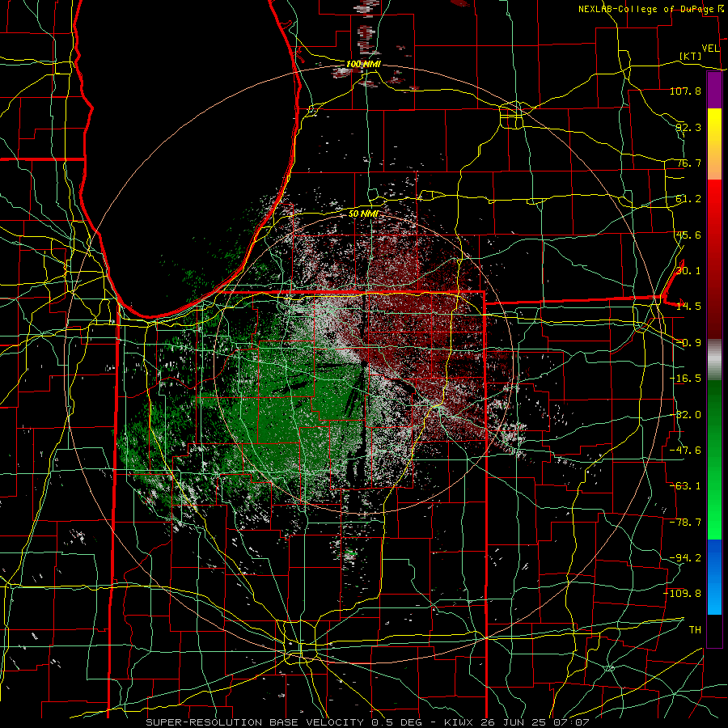Click the -78.7 value on velocity scale

coord(685,523)
